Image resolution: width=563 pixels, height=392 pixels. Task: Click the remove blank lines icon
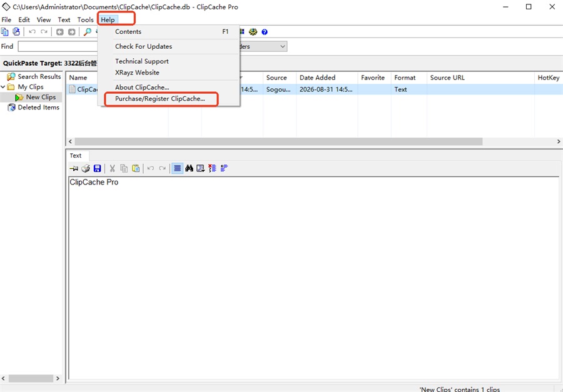pos(212,168)
